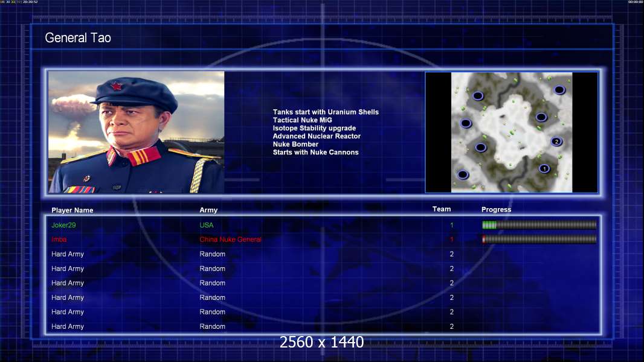The height and width of the screenshot is (362, 644).
Task: Click the northeast corner start spot on minimap
Action: click(559, 90)
